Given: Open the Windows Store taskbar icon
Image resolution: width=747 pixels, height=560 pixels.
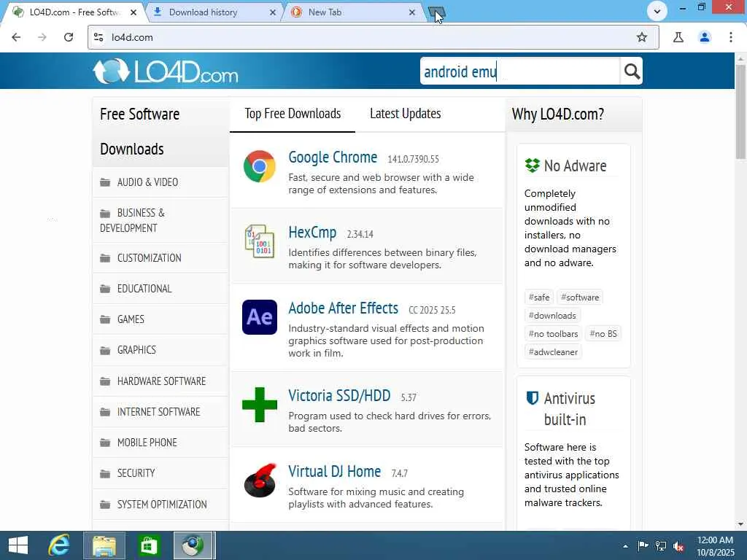Looking at the screenshot, I should [x=149, y=545].
